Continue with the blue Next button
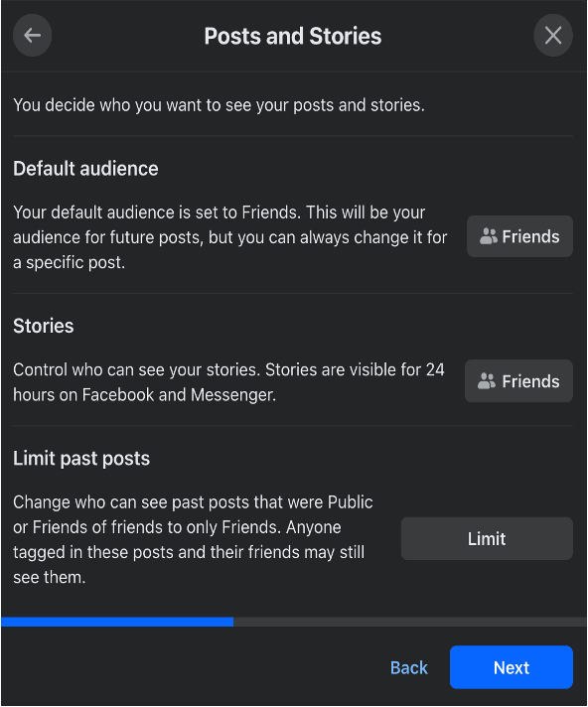Viewport: 588px width, 707px height. pyautogui.click(x=512, y=667)
